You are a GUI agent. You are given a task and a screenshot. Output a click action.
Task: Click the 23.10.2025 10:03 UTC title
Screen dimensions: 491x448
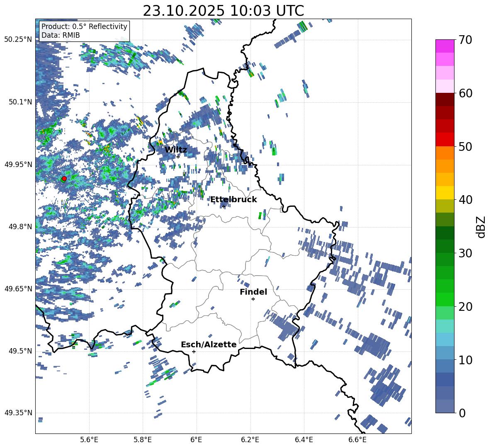[223, 11]
